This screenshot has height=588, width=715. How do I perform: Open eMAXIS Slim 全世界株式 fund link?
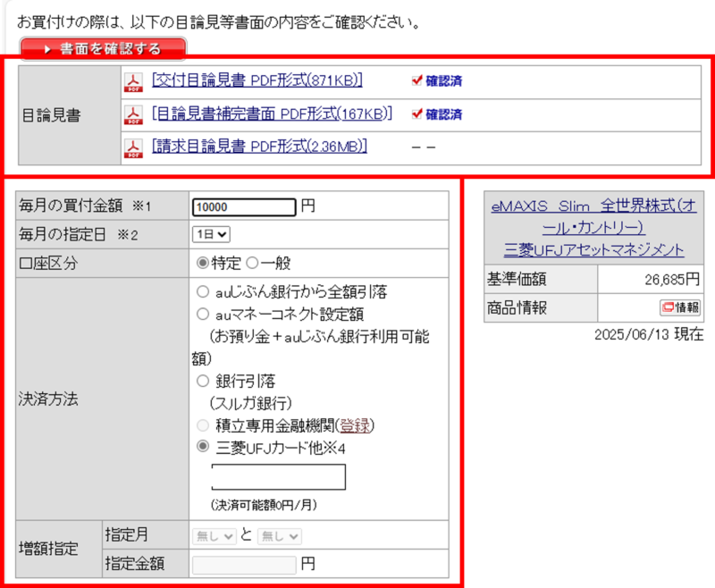point(593,216)
